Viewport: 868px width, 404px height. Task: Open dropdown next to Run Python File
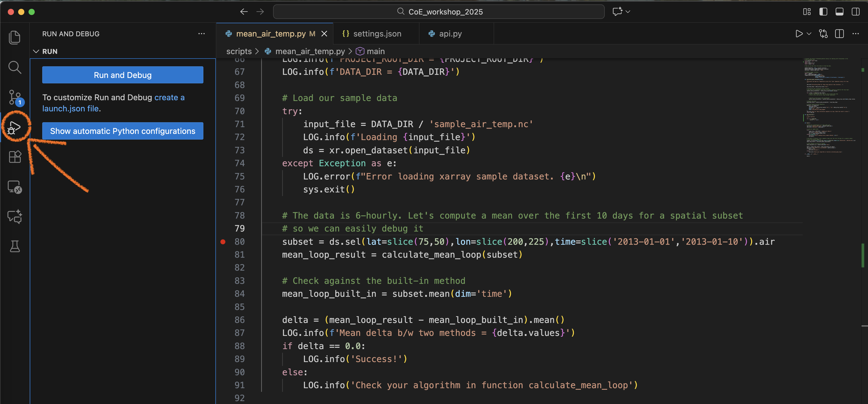809,34
